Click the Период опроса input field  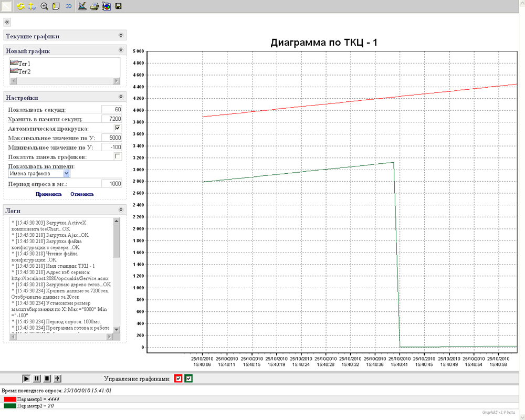click(111, 184)
